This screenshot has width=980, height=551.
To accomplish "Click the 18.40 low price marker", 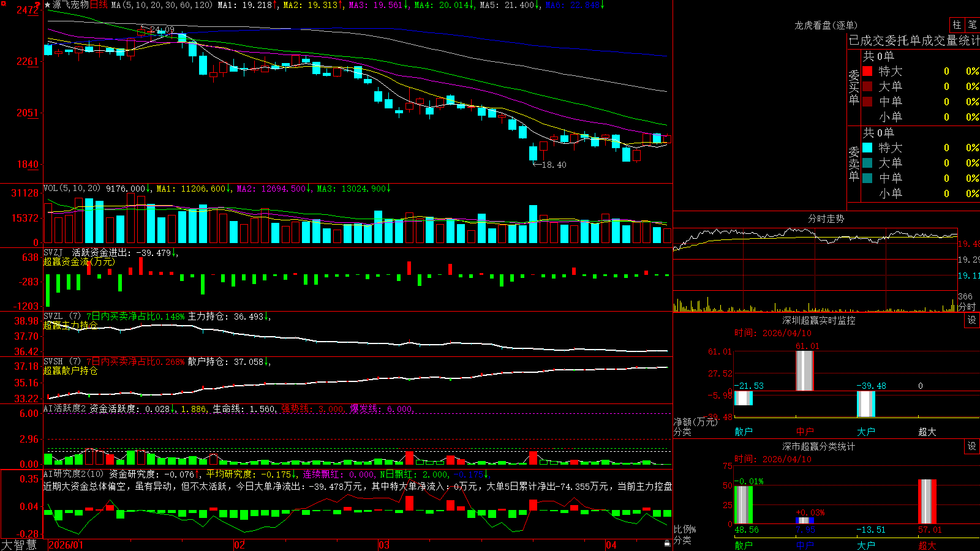I will point(554,165).
